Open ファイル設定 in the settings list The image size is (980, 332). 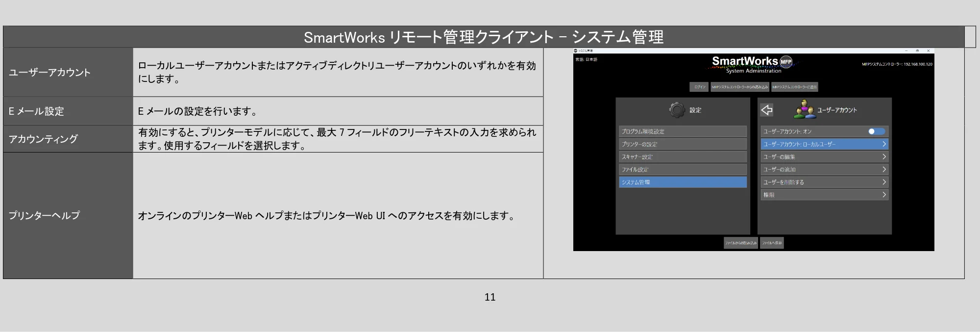(683, 170)
